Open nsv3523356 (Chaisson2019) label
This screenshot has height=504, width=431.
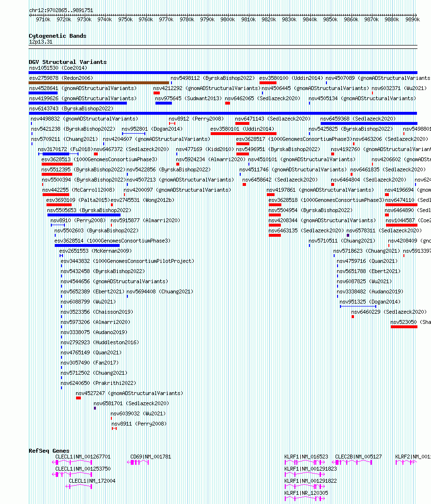97,312
